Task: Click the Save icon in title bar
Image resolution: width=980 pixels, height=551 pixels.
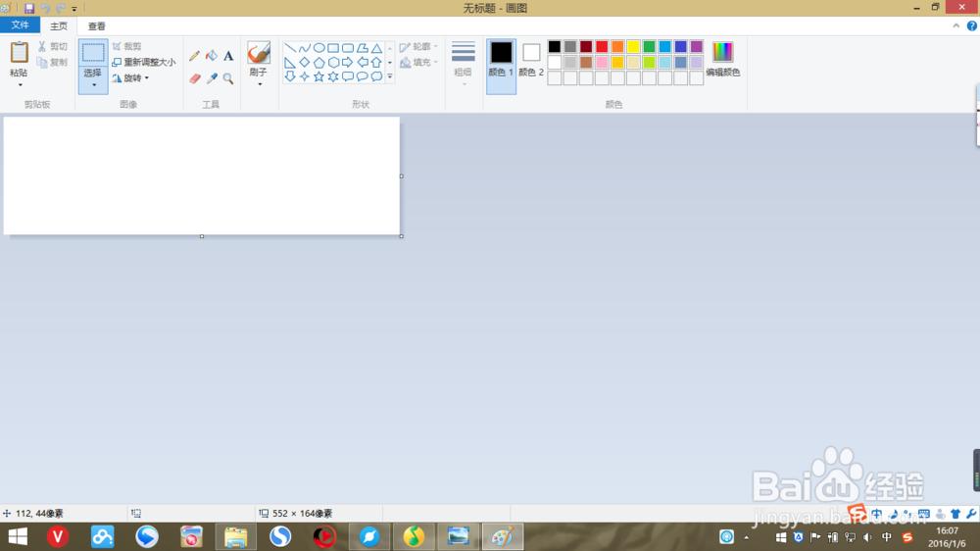Action: (x=28, y=8)
